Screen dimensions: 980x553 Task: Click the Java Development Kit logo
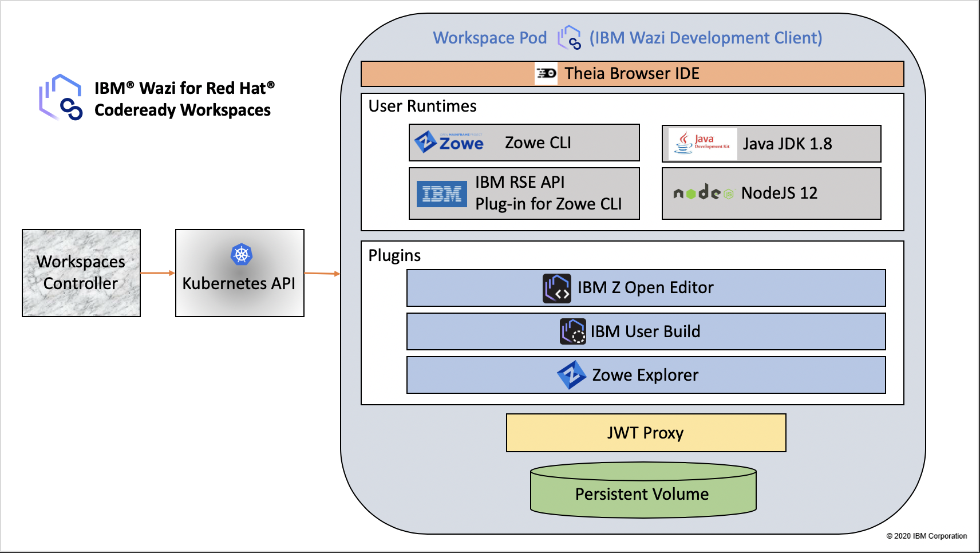pyautogui.click(x=703, y=144)
